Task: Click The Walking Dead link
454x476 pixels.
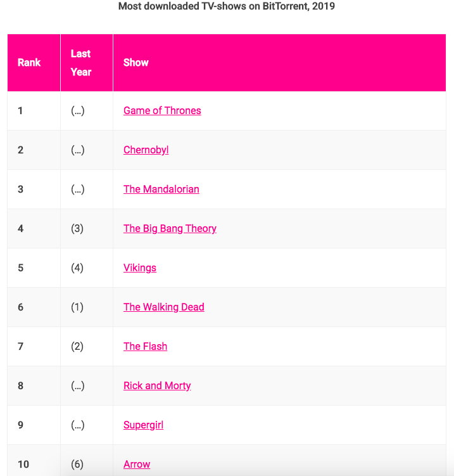Action: 163,307
